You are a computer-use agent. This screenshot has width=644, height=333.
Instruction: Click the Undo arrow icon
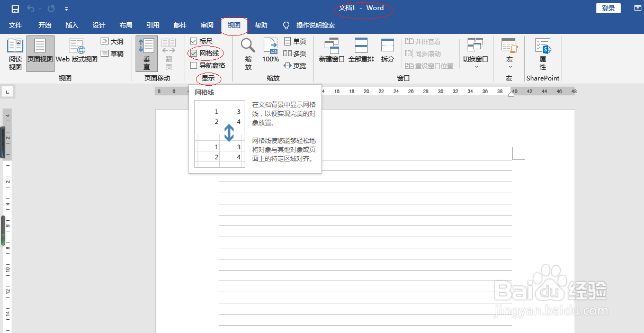[x=31, y=8]
